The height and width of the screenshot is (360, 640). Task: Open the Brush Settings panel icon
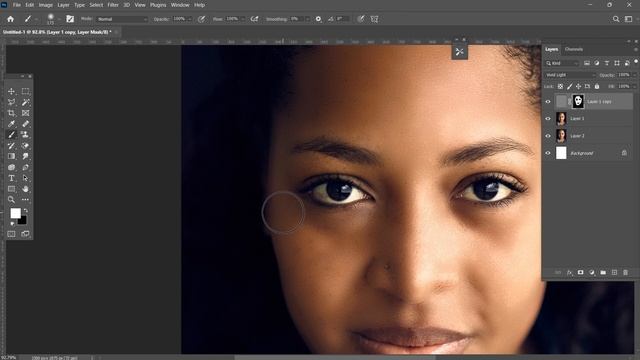click(x=70, y=19)
